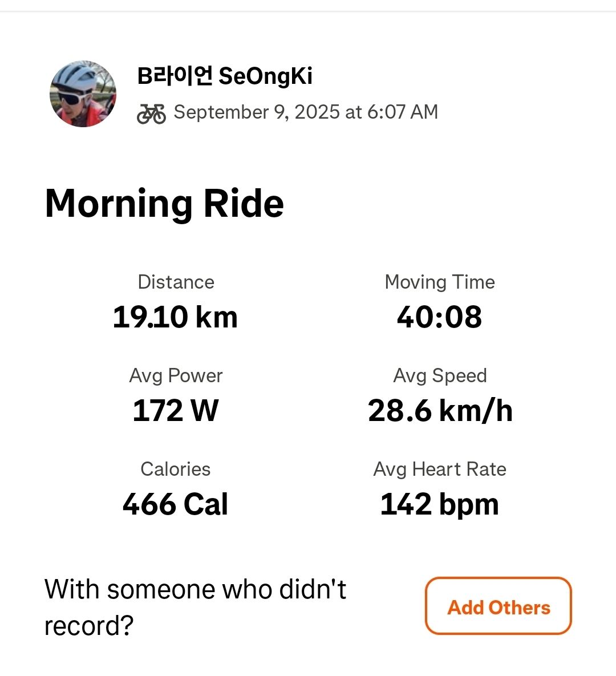Image resolution: width=616 pixels, height=676 pixels.
Task: Click the Calories stat label
Action: point(176,469)
